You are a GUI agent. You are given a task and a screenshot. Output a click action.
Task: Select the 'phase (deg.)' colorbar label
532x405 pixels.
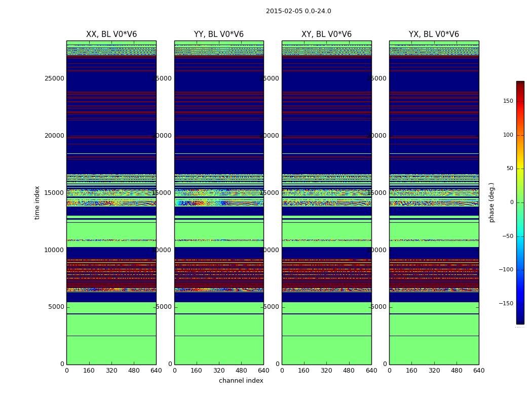(491, 202)
